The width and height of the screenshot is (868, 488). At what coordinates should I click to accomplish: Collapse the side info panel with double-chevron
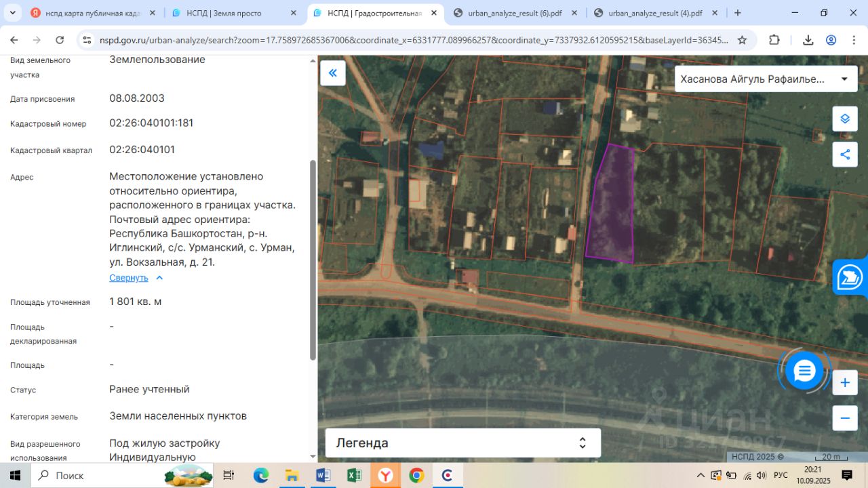point(333,73)
